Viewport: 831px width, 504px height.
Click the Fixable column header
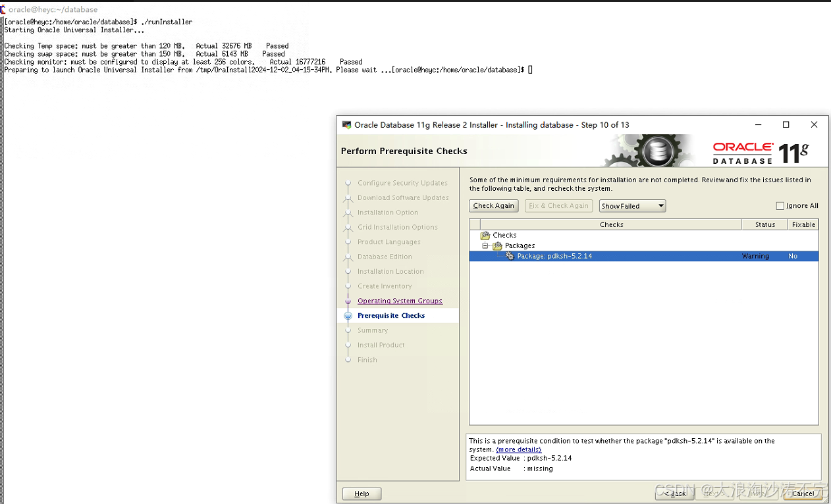click(803, 224)
